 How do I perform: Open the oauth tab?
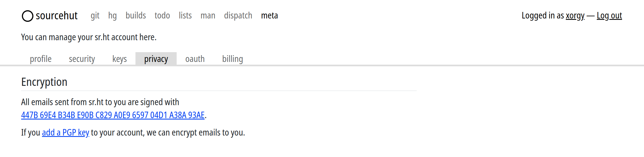[195, 59]
